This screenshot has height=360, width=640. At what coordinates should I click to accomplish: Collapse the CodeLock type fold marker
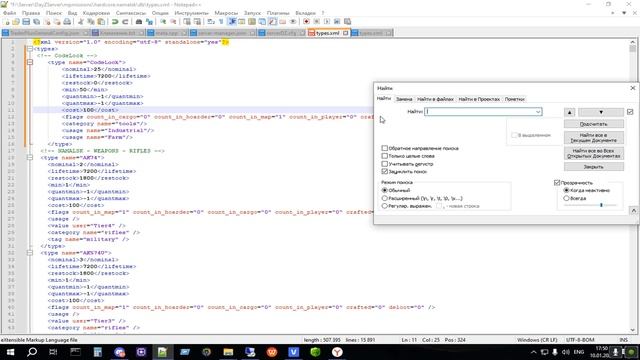(30, 62)
